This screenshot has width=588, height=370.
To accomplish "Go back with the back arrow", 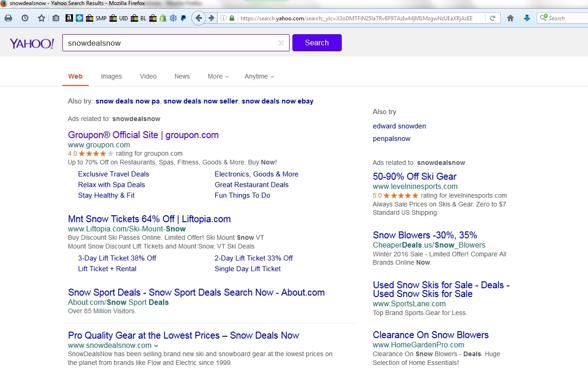I will 199,18.
